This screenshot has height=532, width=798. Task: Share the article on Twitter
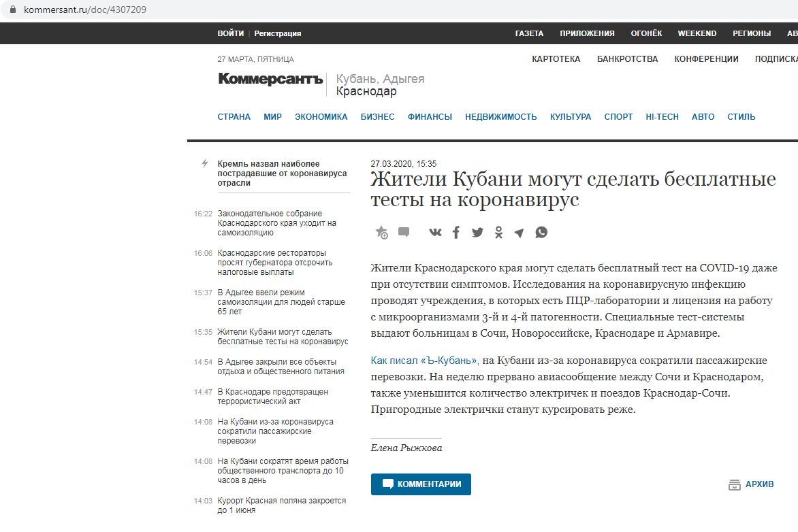pyautogui.click(x=477, y=233)
